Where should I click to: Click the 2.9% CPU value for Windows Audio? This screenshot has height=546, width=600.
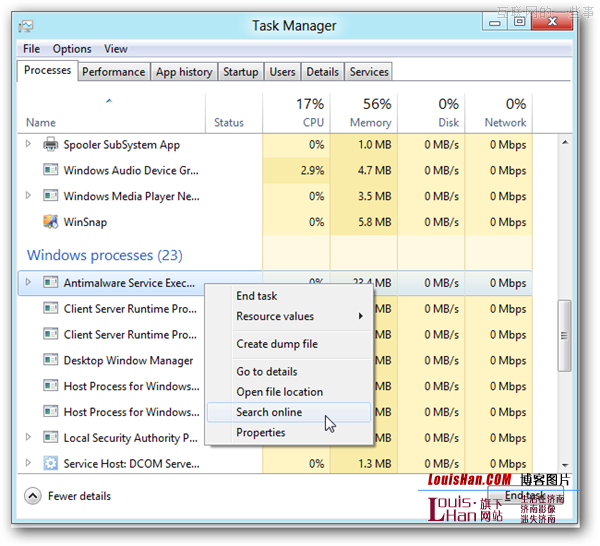click(x=312, y=170)
